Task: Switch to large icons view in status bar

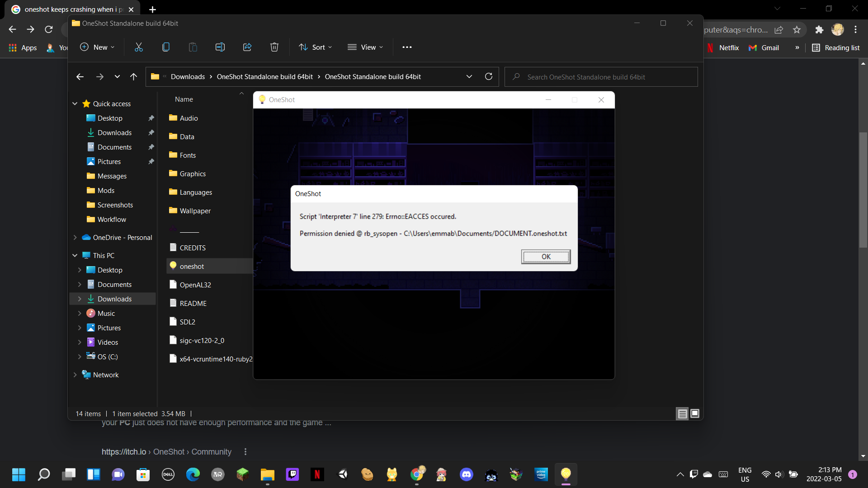Action: coord(695,413)
